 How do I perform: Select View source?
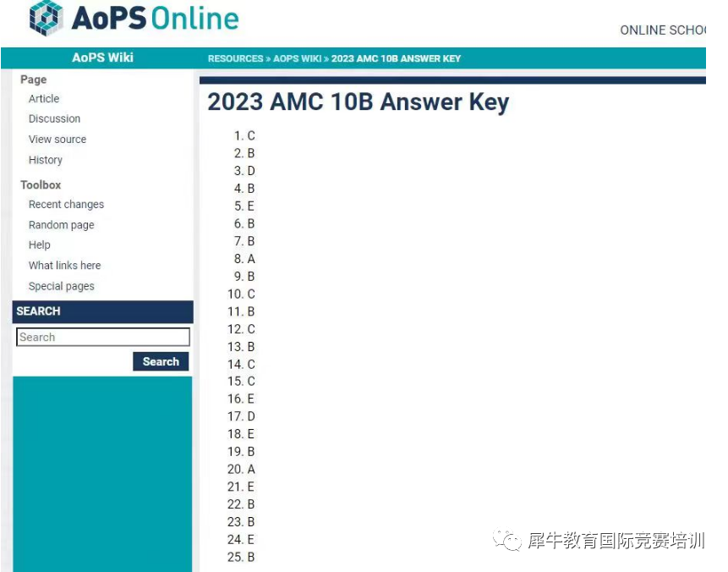click(x=57, y=140)
